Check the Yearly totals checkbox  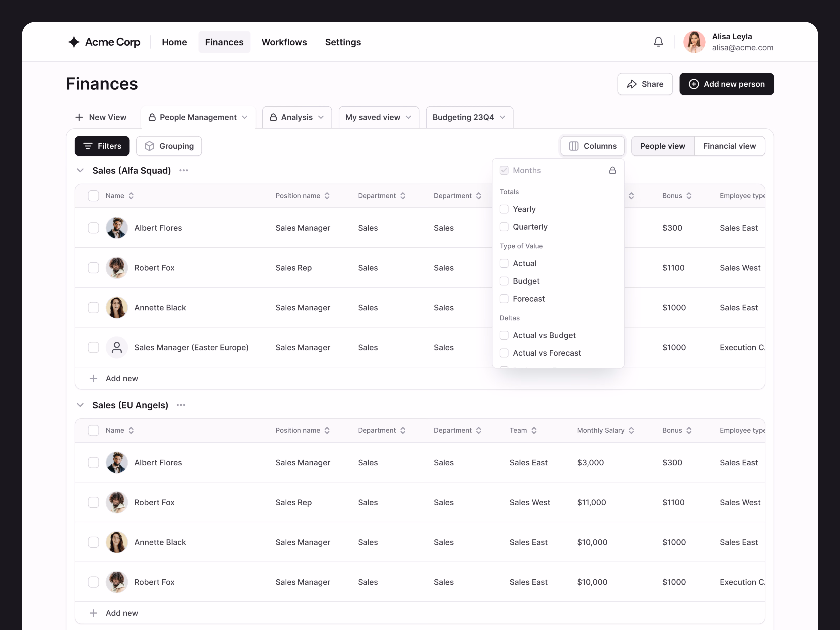504,209
